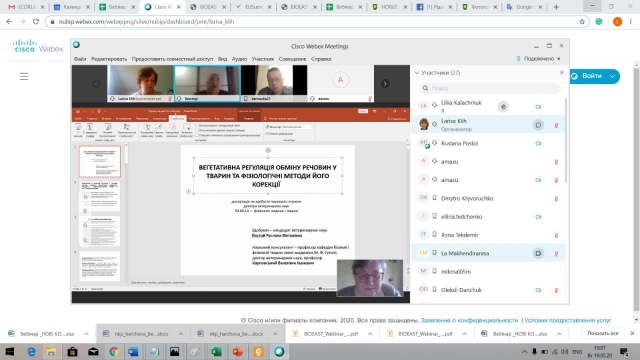Open the Вид menu in Webex
640x360 pixels.
pos(222,59)
